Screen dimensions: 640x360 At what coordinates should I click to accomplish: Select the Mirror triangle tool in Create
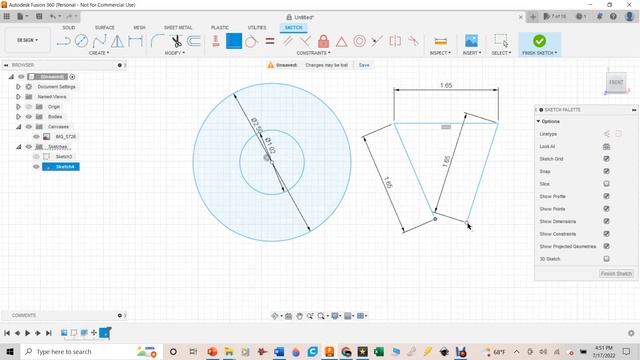[x=117, y=41]
